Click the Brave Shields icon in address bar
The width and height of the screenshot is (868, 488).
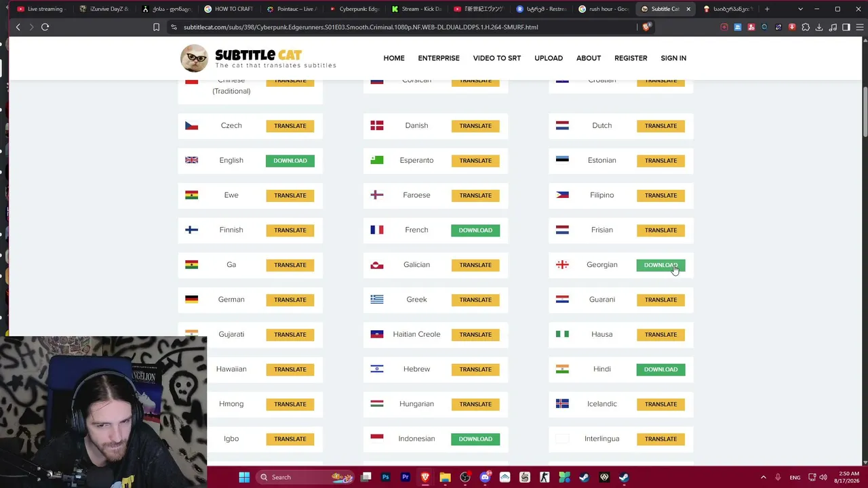pyautogui.click(x=646, y=27)
